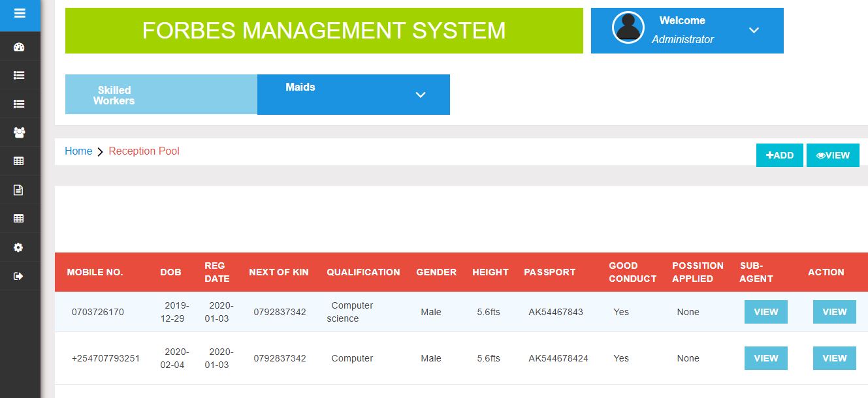Click the GENDER column header
Image resolution: width=868 pixels, height=398 pixels.
click(436, 272)
